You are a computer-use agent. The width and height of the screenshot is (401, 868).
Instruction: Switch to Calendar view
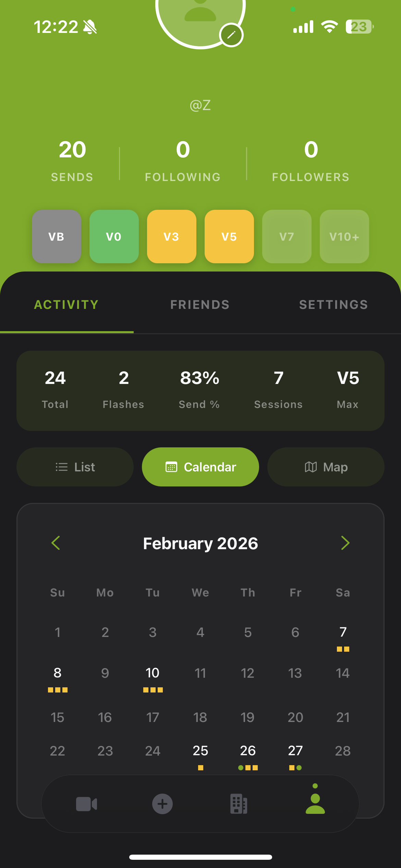click(200, 467)
